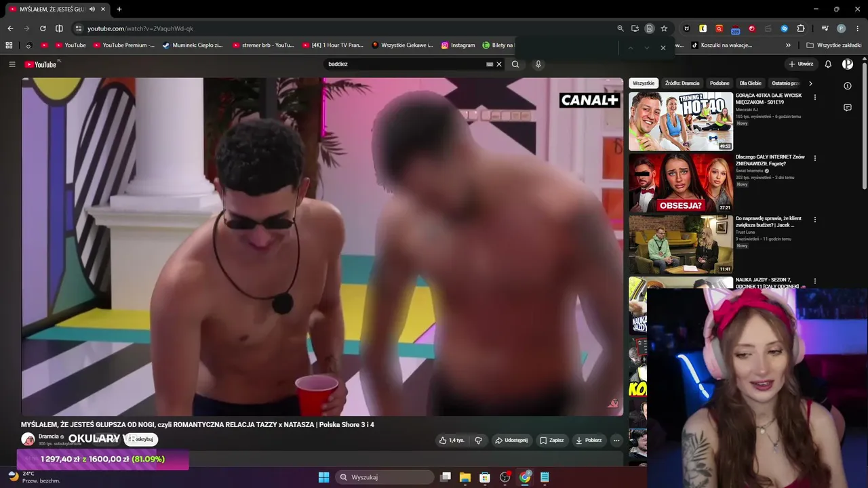Share the video via Udostępnij
The width and height of the screenshot is (868, 488).
coord(511,441)
